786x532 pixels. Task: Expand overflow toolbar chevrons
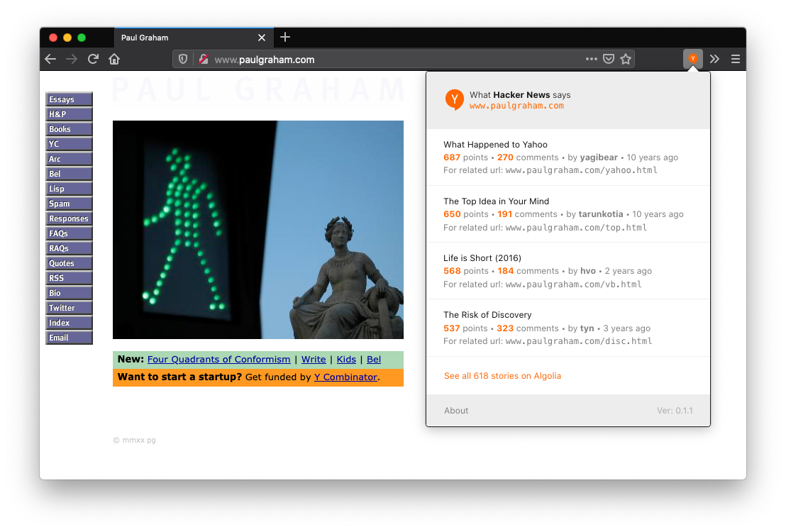714,59
